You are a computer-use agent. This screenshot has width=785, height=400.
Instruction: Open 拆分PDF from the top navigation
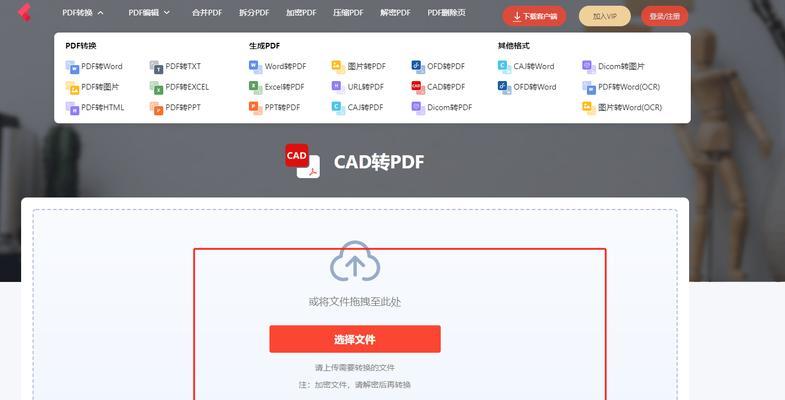click(x=254, y=13)
